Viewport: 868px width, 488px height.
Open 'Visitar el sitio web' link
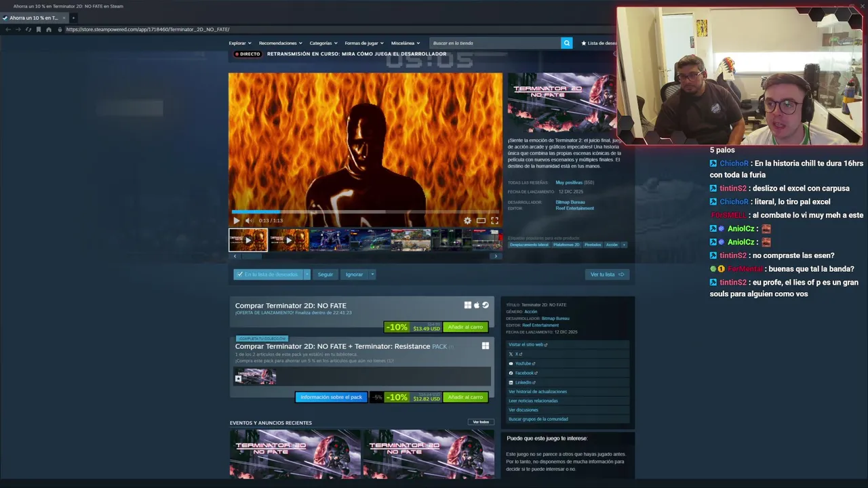528,345
